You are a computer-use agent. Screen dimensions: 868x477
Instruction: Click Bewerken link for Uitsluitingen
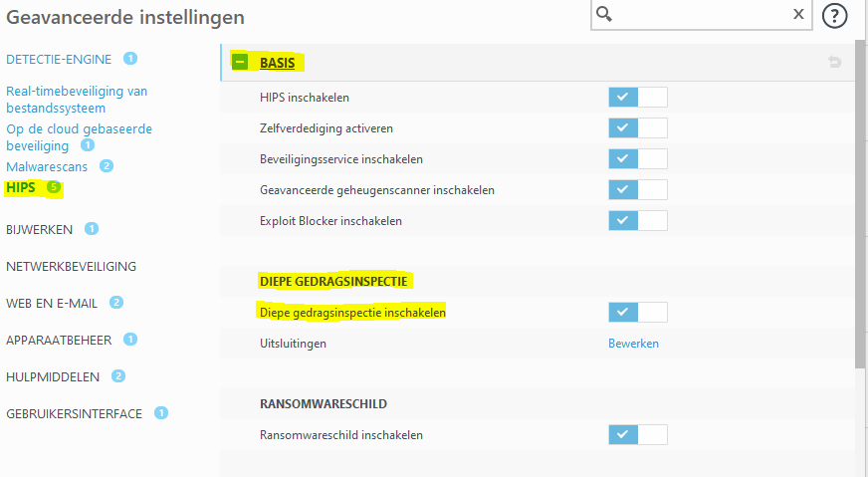coord(633,344)
